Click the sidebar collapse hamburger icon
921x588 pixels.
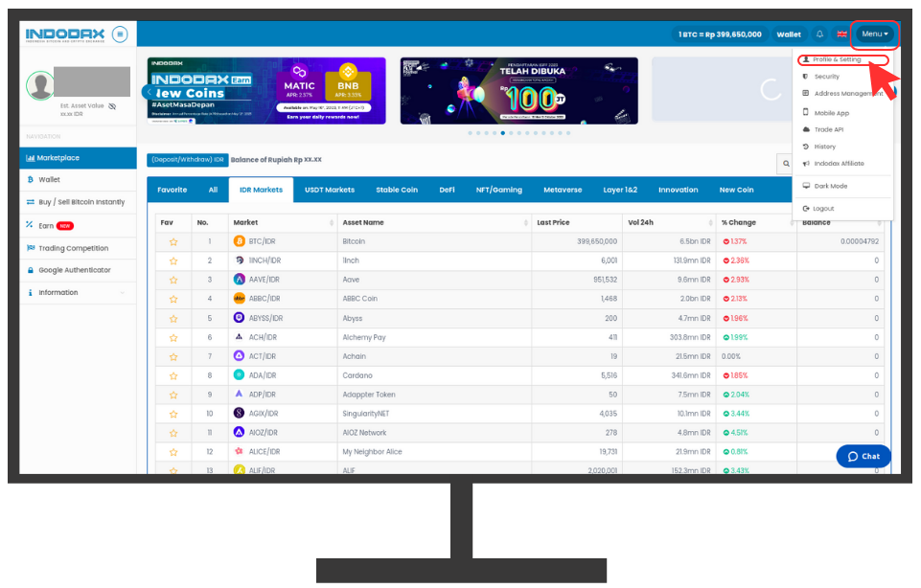[x=120, y=34]
